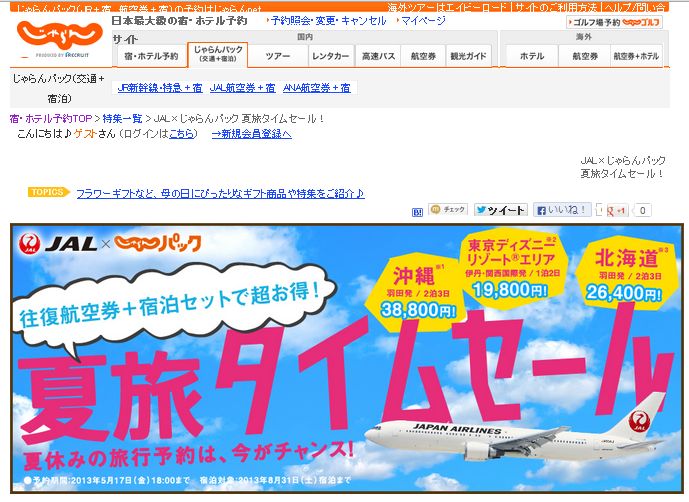
Task: Click the mixi チェック button
Action: (448, 210)
